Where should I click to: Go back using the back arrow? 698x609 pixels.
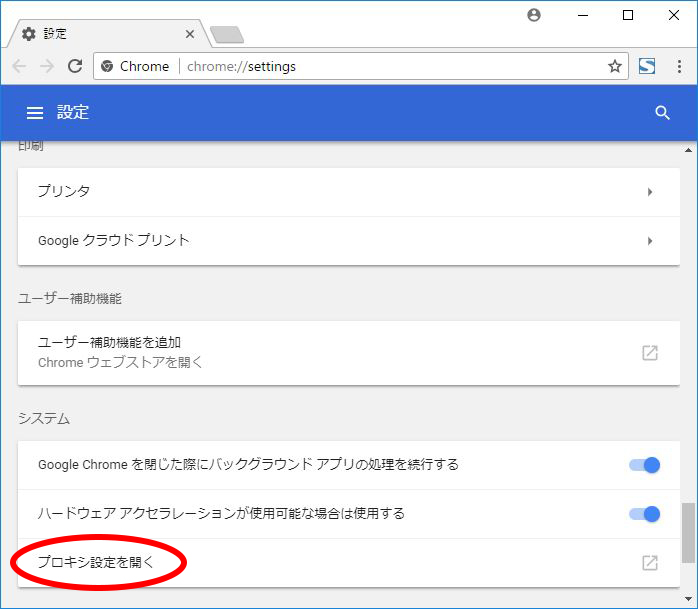(x=19, y=66)
